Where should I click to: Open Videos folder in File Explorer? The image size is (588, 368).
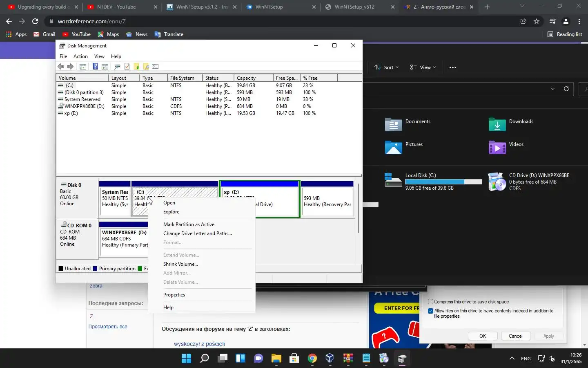coord(506,147)
